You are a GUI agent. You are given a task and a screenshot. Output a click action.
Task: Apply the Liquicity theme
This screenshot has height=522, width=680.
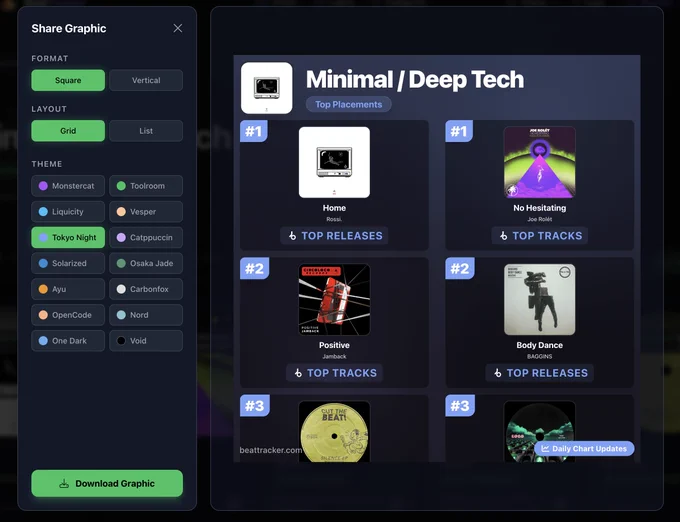(x=68, y=212)
